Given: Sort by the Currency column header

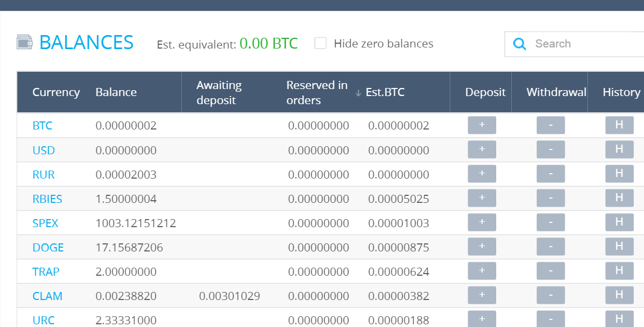Looking at the screenshot, I should (56, 92).
